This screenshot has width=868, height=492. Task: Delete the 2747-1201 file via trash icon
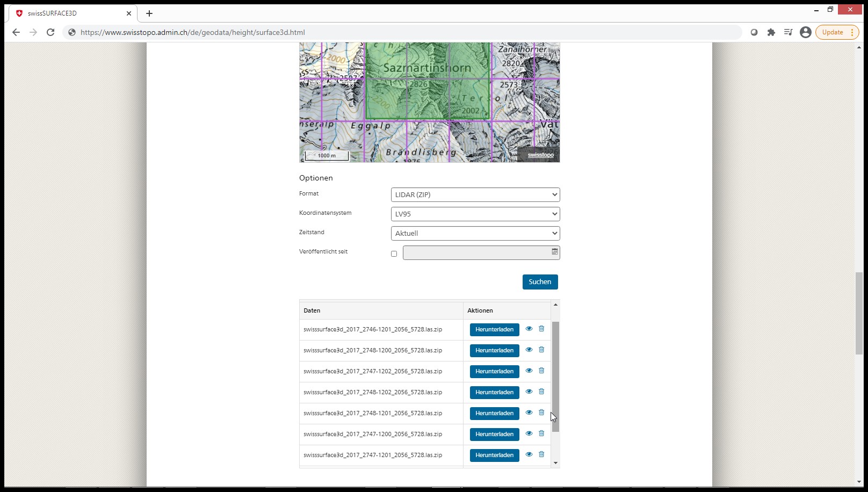[541, 454]
